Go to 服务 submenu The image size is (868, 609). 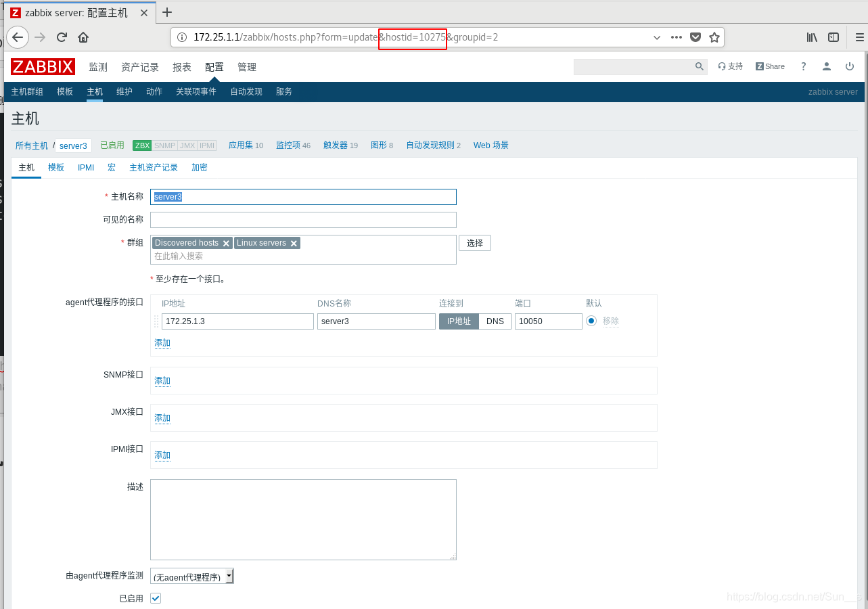click(284, 91)
